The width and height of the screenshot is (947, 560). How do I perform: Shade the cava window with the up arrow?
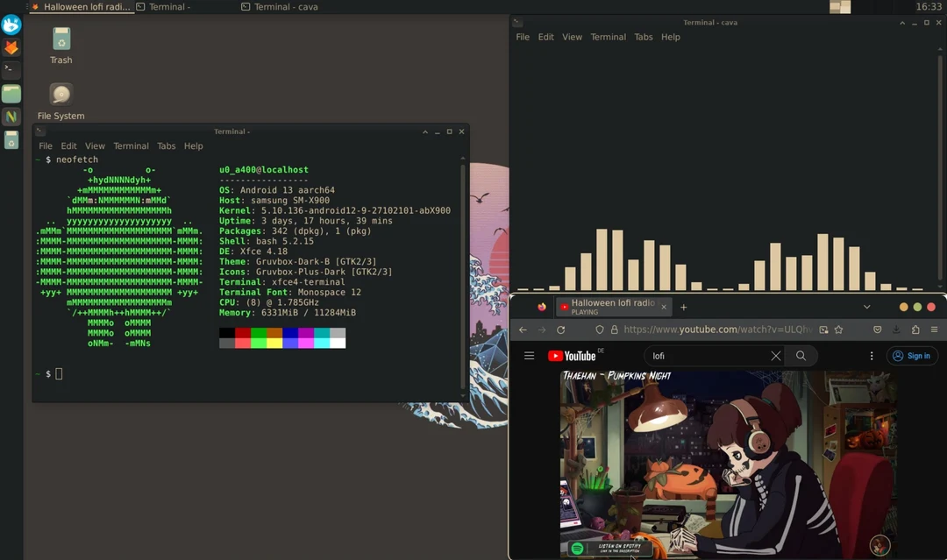pyautogui.click(x=901, y=22)
